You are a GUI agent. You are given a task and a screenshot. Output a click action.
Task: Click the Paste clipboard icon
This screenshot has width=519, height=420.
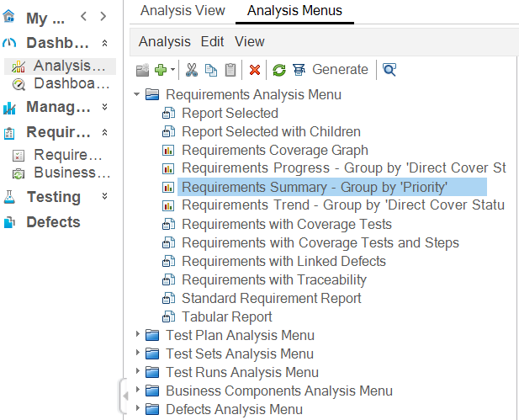click(x=230, y=70)
